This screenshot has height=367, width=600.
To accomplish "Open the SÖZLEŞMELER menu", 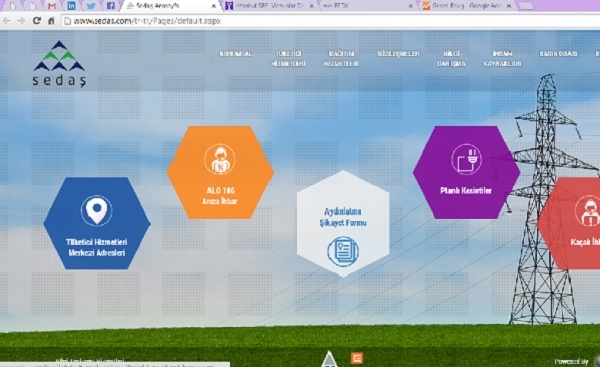I will coord(398,54).
